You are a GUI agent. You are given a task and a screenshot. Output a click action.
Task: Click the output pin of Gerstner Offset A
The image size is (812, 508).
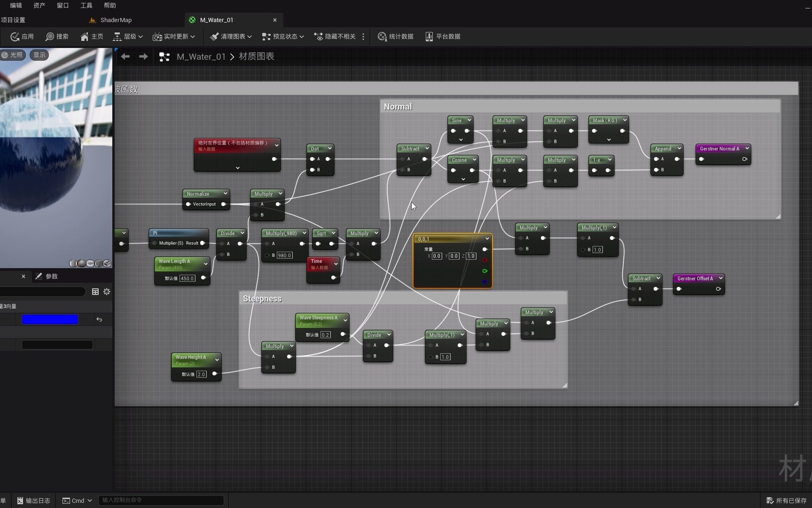718,289
